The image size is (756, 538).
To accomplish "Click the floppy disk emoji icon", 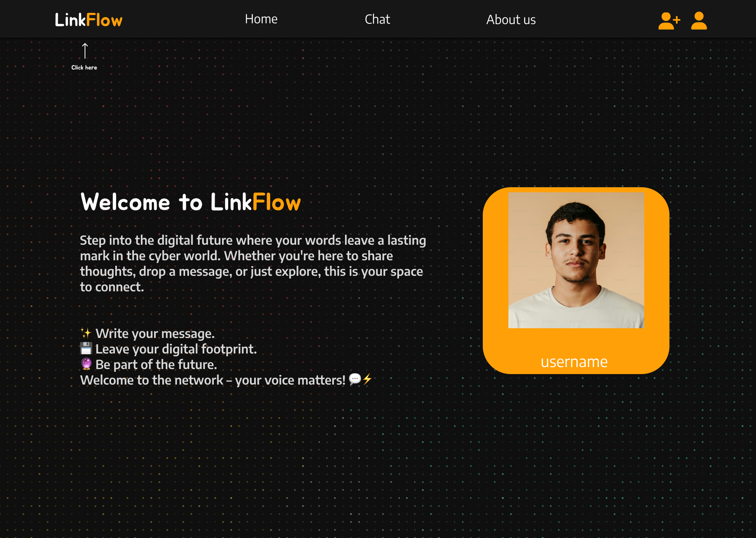I will click(86, 348).
